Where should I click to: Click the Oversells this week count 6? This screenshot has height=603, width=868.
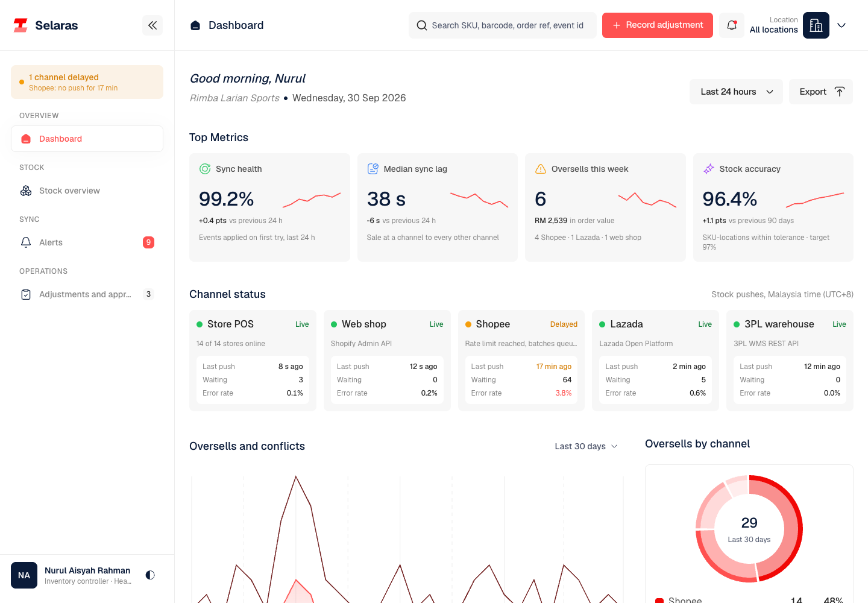point(541,199)
